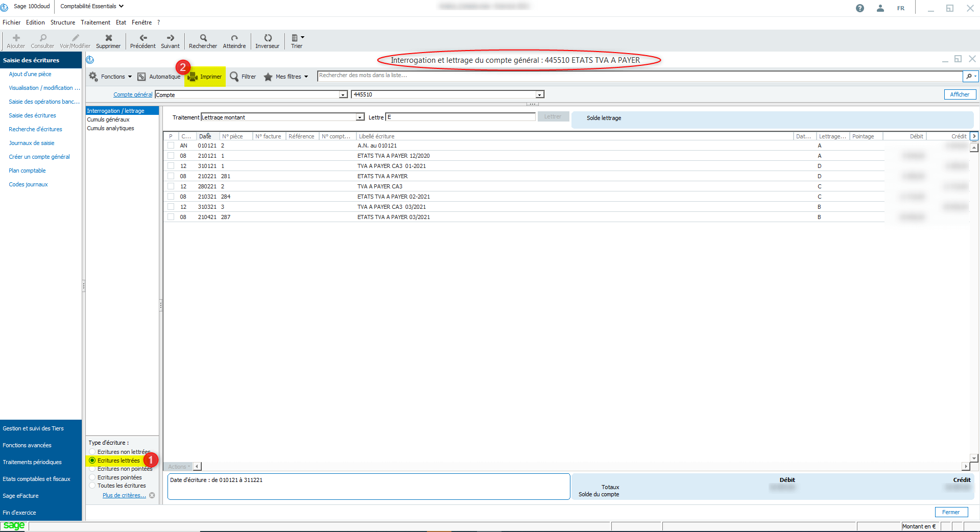The height and width of the screenshot is (532, 980).
Task: Click the Automatique lettrage icon
Action: (141, 77)
